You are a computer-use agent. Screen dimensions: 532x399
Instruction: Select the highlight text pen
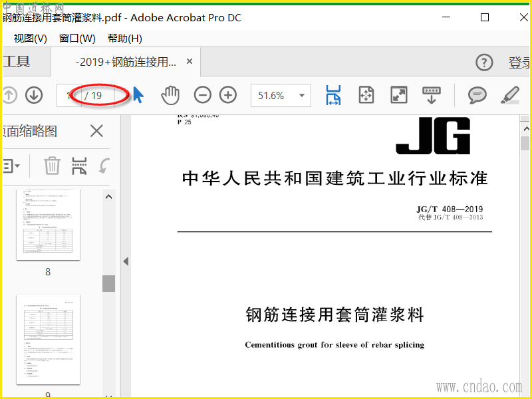click(510, 95)
